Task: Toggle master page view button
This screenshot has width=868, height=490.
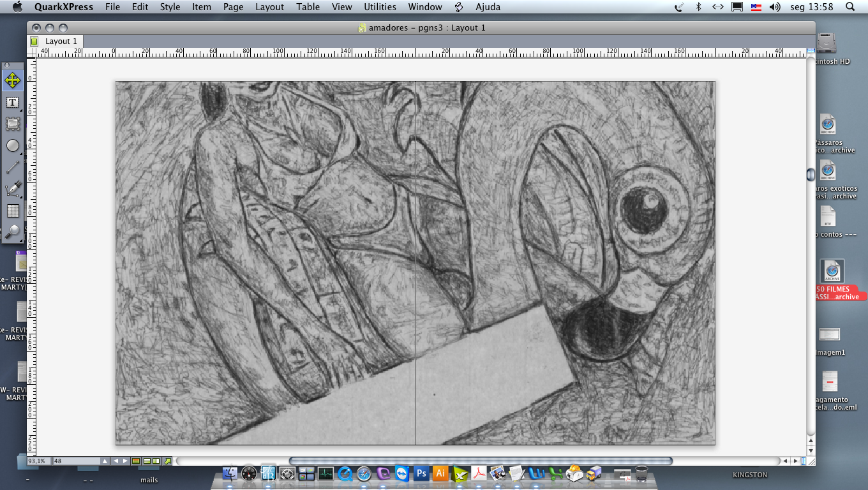Action: 136,461
